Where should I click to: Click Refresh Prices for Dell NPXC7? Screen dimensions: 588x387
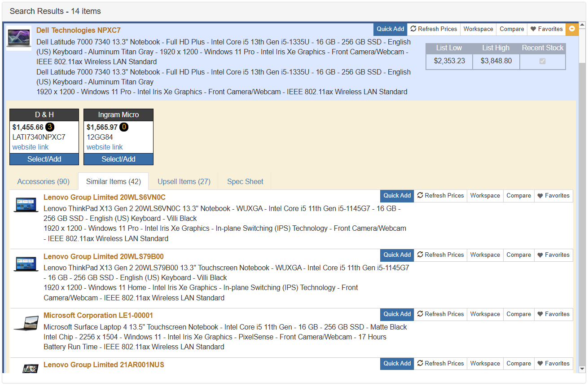point(434,29)
